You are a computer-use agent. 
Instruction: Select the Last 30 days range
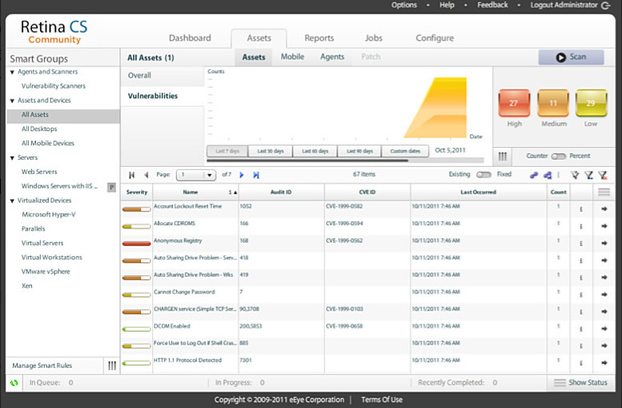[x=271, y=151]
